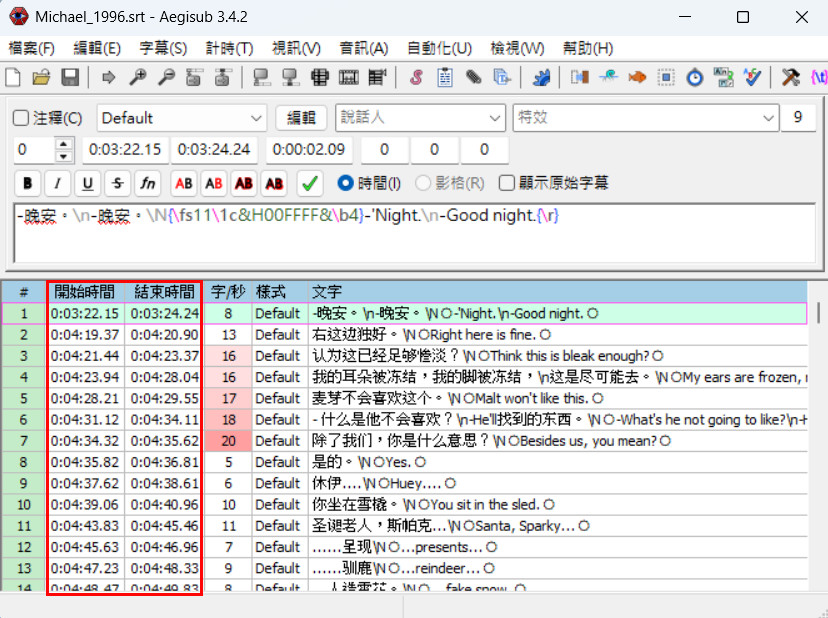
Task: Click the primary color AB button
Action: coord(183,183)
